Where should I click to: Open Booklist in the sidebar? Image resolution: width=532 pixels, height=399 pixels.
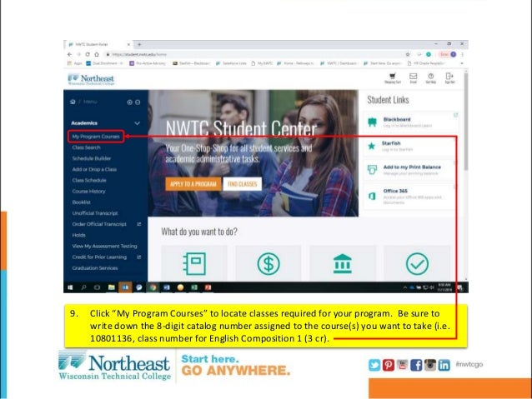click(82, 202)
